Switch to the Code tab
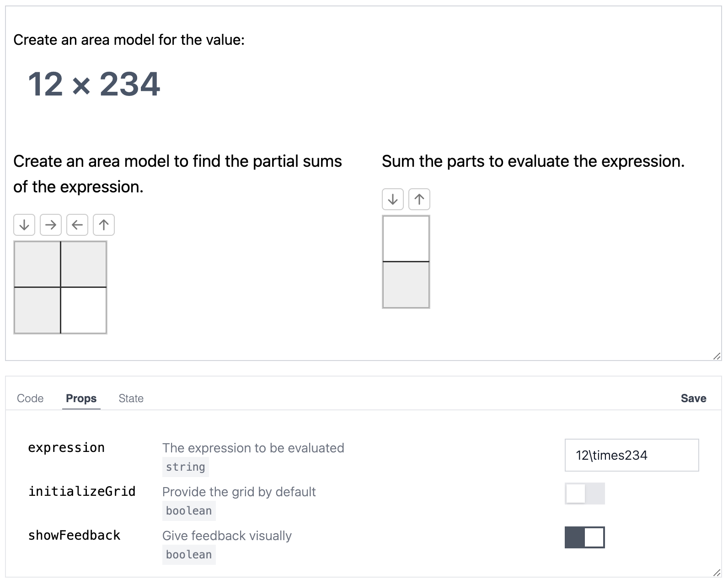The height and width of the screenshot is (584, 728). point(30,398)
